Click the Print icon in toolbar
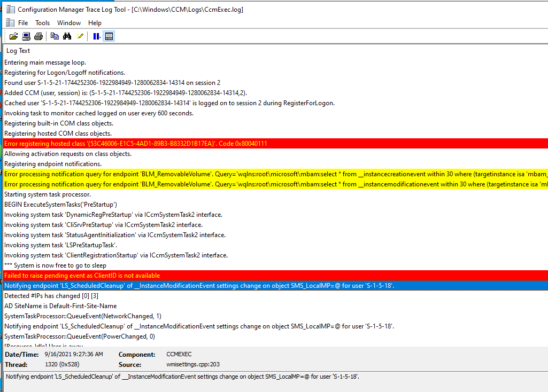548x392 pixels. point(38,36)
